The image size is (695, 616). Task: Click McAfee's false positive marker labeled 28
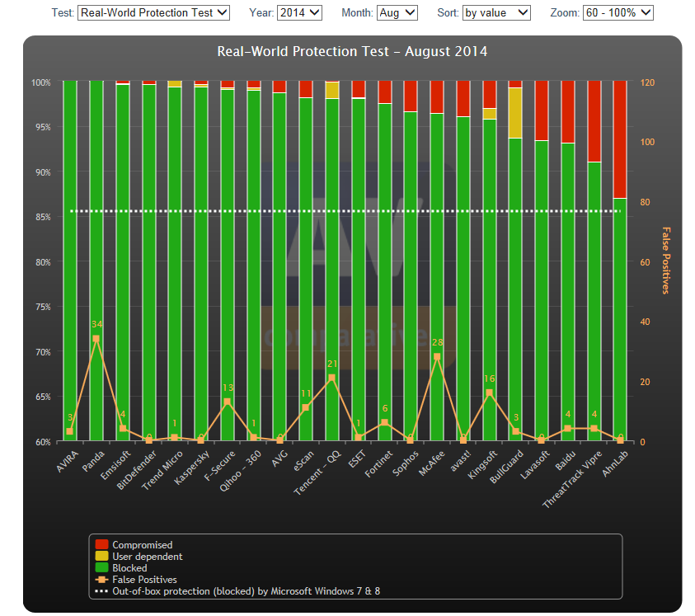tap(437, 357)
